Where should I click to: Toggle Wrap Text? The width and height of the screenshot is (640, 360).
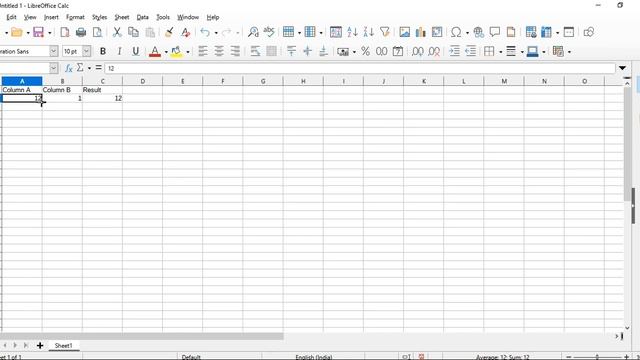tap(256, 51)
